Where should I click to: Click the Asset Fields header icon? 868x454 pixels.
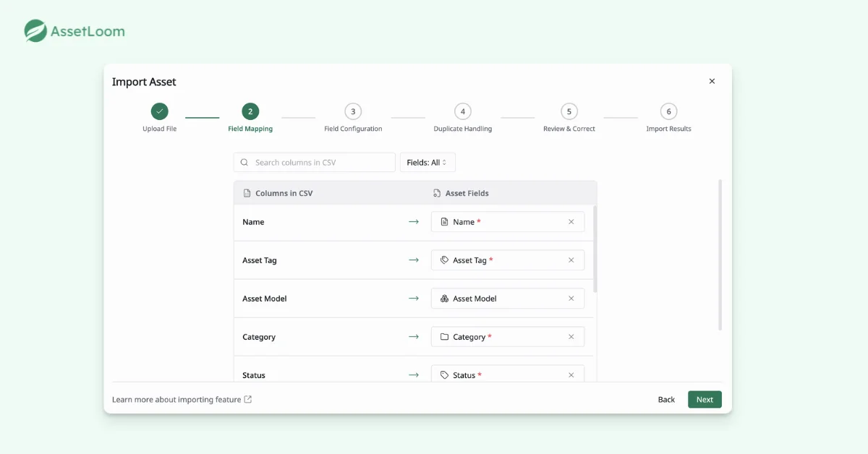pyautogui.click(x=437, y=194)
